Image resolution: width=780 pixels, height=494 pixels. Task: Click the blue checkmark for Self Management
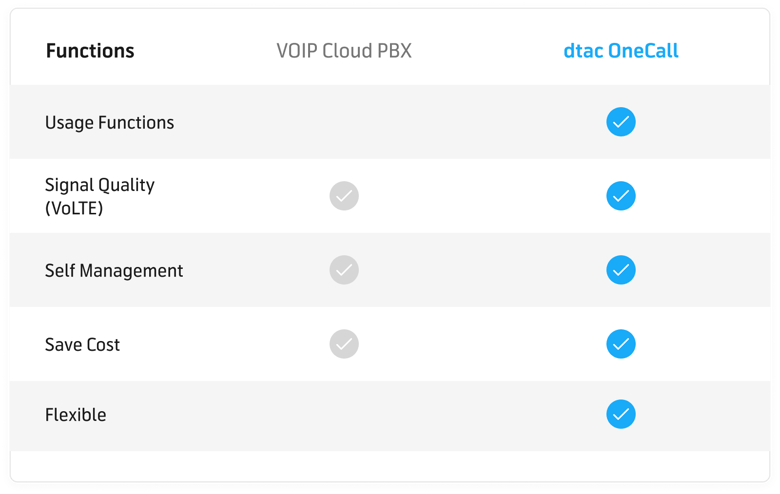620,270
